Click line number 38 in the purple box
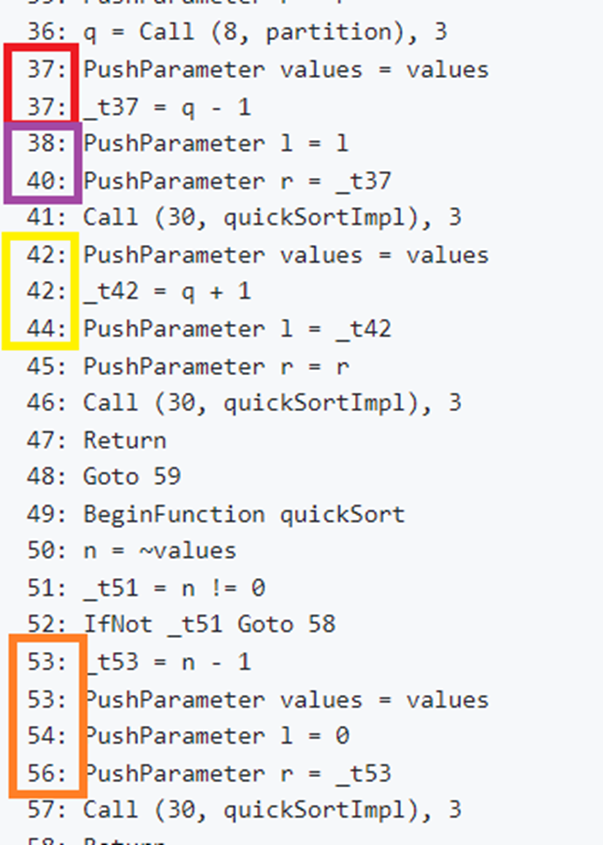Viewport: 603px width, 845px height. click(x=46, y=144)
